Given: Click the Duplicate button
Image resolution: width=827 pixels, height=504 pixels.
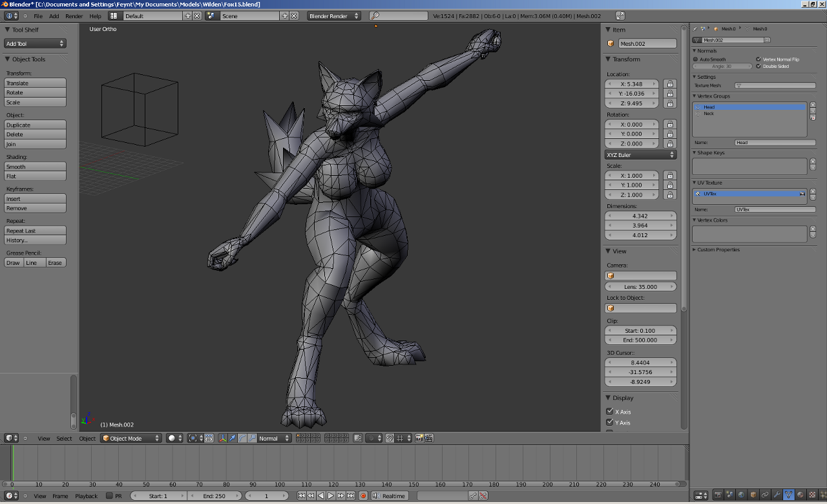Looking at the screenshot, I should [x=35, y=125].
